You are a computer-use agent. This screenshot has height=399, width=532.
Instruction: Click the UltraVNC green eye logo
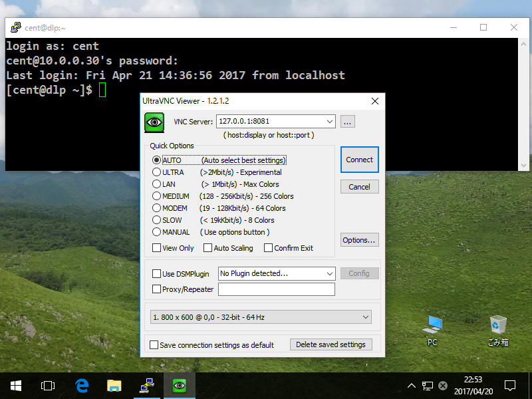[154, 122]
